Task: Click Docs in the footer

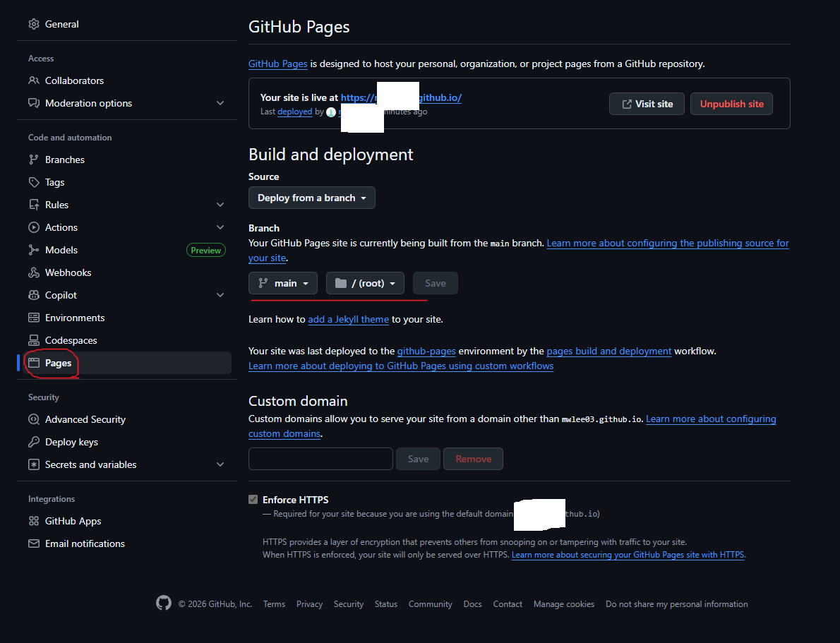Action: coord(472,604)
